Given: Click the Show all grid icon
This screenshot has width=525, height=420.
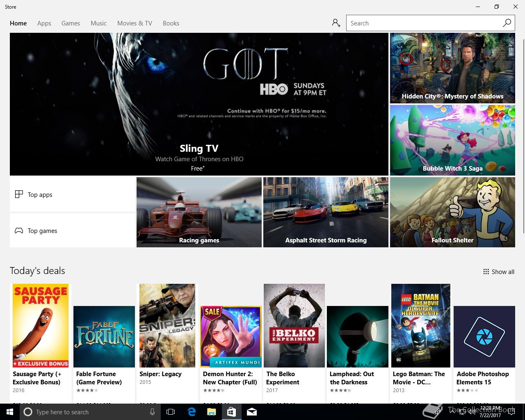Looking at the screenshot, I should point(486,272).
